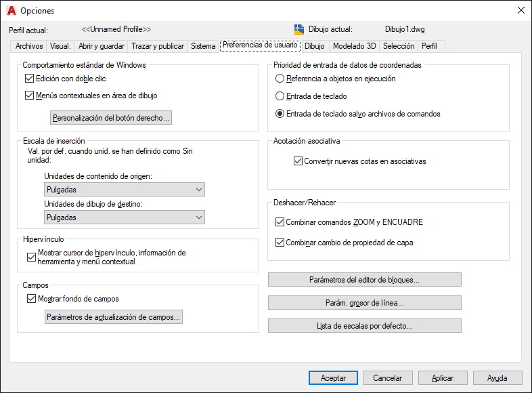Open Parámetros del editor de bloques
This screenshot has height=393, width=532.
364,280
